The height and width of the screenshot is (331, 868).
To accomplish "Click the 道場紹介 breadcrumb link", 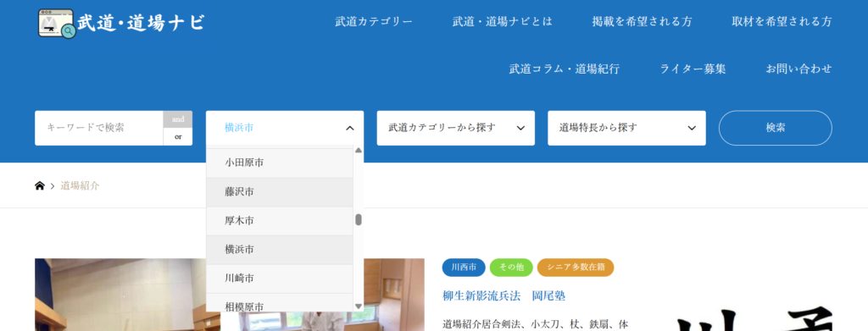I will tap(80, 185).
